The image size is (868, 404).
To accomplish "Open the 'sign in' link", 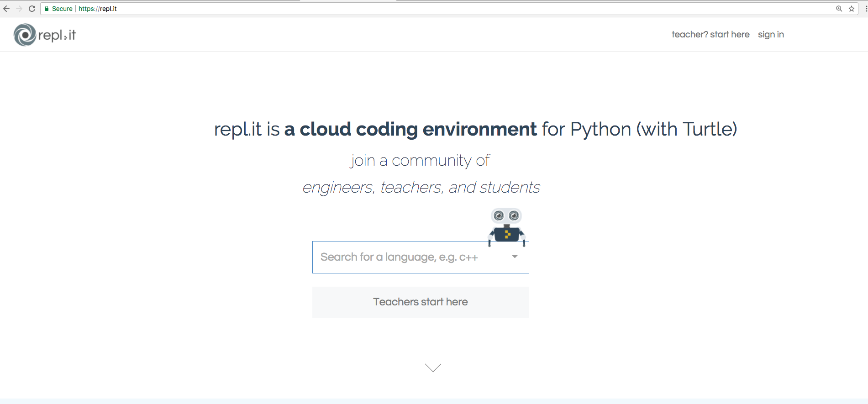I will [x=771, y=35].
